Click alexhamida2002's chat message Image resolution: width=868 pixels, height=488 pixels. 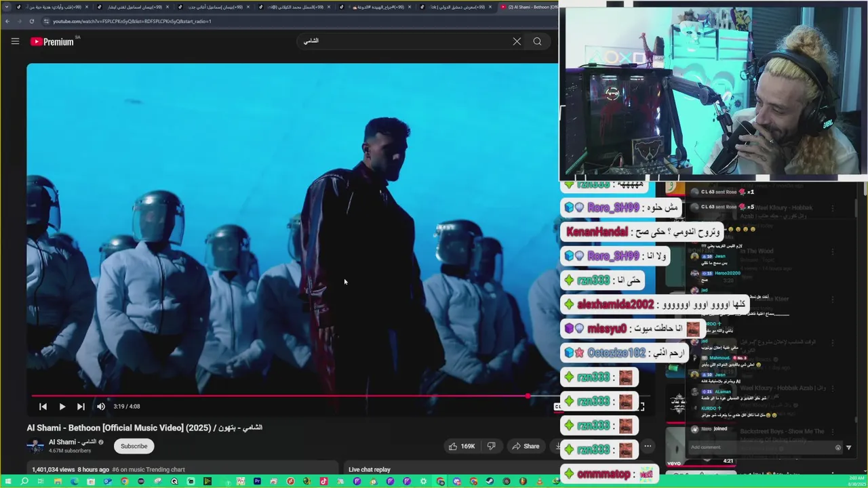[655, 304]
